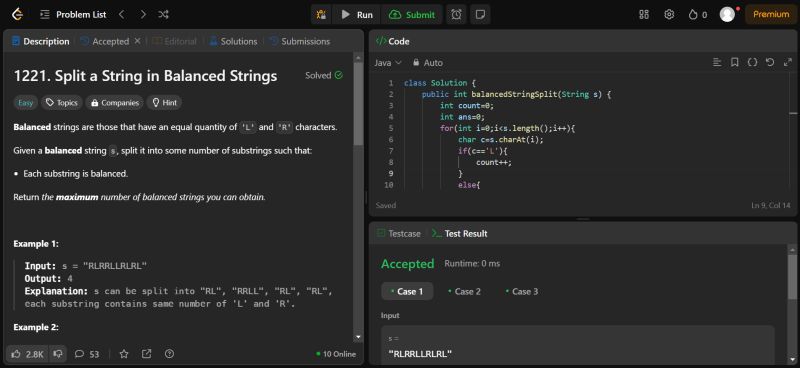Image resolution: width=800 pixels, height=368 pixels.
Task: Click the test result panel scrollbar
Action: click(792, 276)
